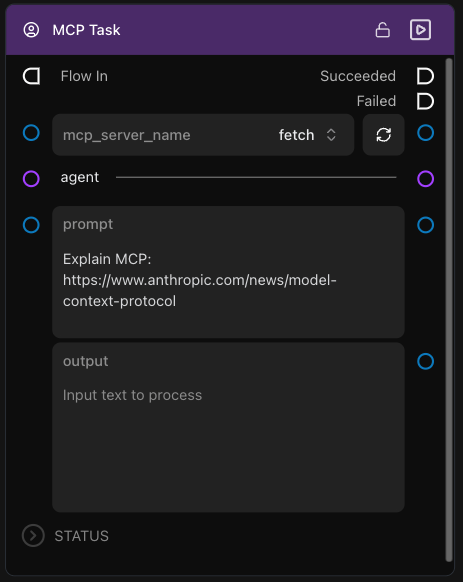
Task: Click the agent label
Action: [x=80, y=177]
